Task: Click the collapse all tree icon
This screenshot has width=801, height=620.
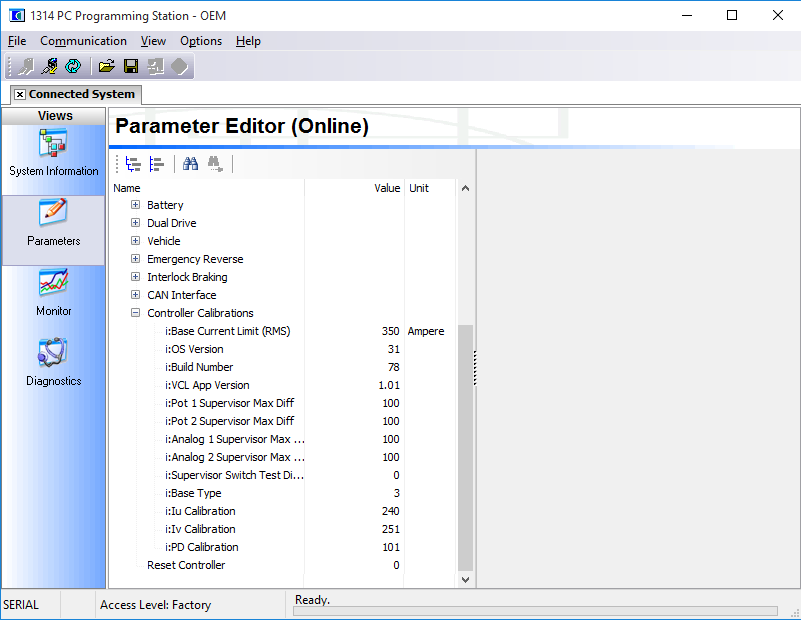Action: [x=156, y=164]
